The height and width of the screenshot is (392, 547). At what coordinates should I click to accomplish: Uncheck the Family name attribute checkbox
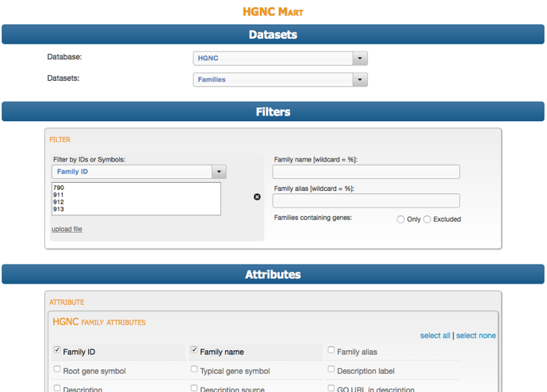194,350
